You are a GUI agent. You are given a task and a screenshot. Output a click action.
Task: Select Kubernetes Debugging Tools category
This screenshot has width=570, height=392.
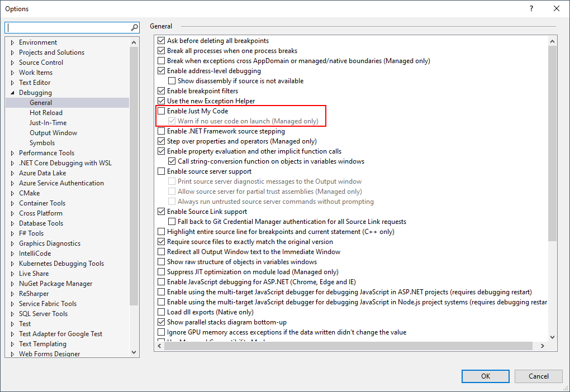pyautogui.click(x=61, y=264)
